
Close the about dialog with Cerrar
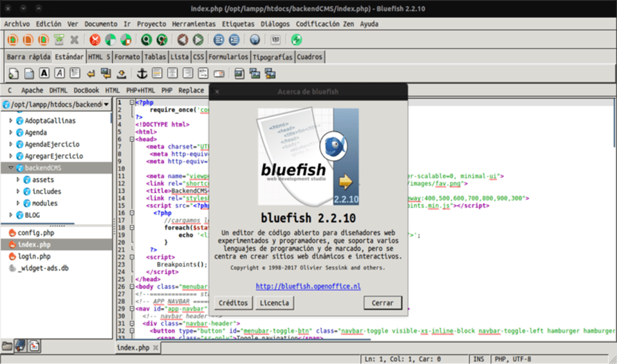click(383, 303)
